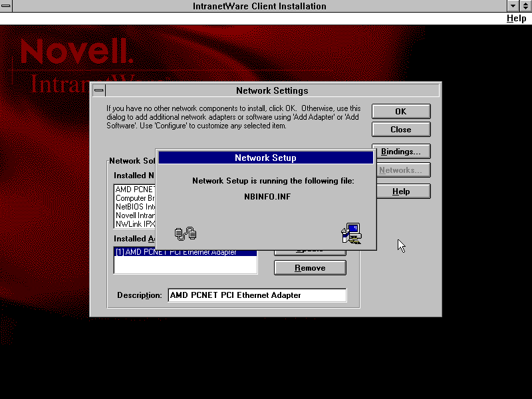This screenshot has height=399, width=532.
Task: Click the Close button in Network Settings
Action: click(x=401, y=130)
